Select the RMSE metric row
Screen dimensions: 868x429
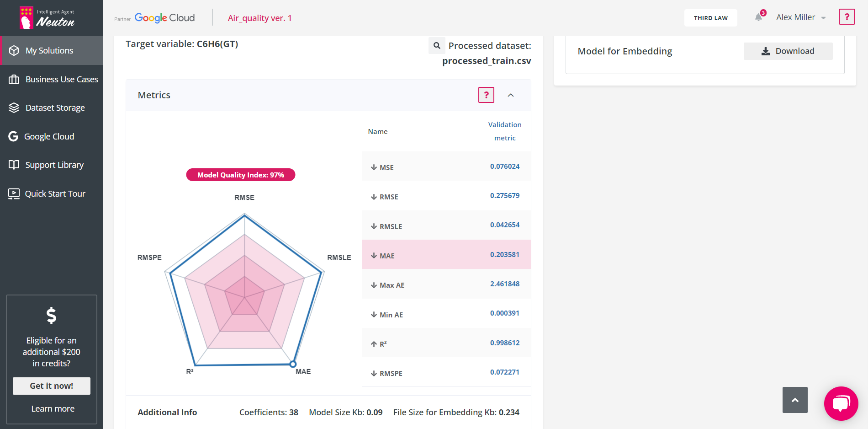pos(446,196)
